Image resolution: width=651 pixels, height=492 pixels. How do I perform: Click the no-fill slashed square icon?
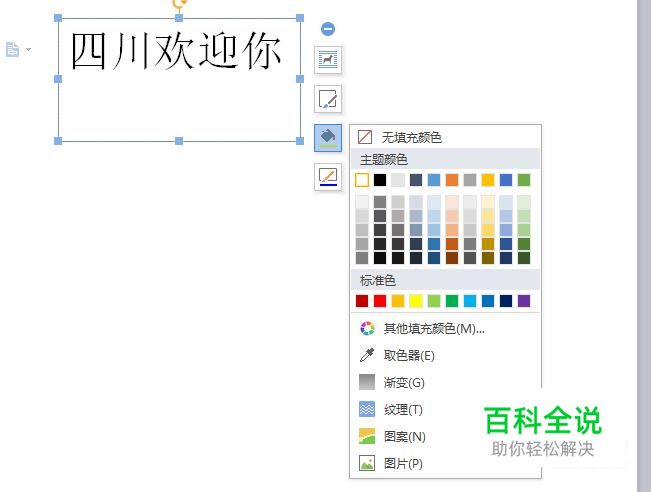[x=365, y=137]
